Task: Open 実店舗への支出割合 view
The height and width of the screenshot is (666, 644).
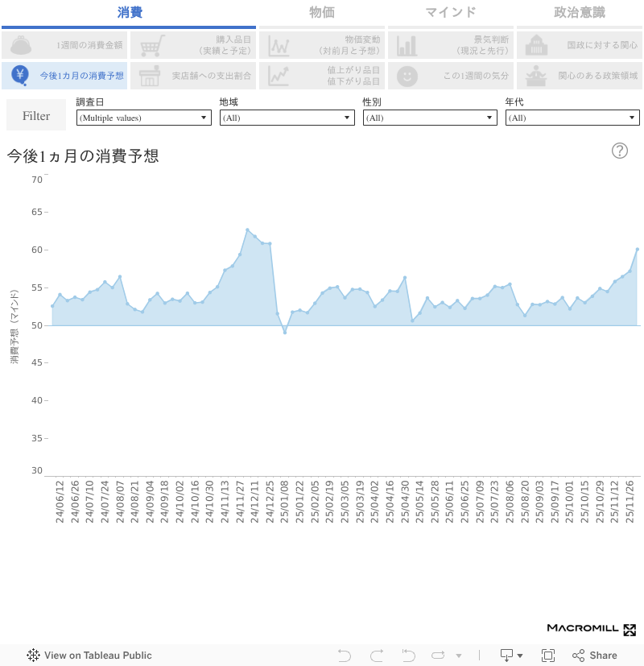Action: pyautogui.click(x=193, y=76)
